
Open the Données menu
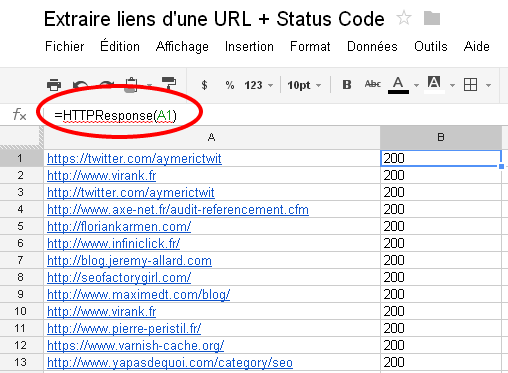pyautogui.click(x=372, y=46)
